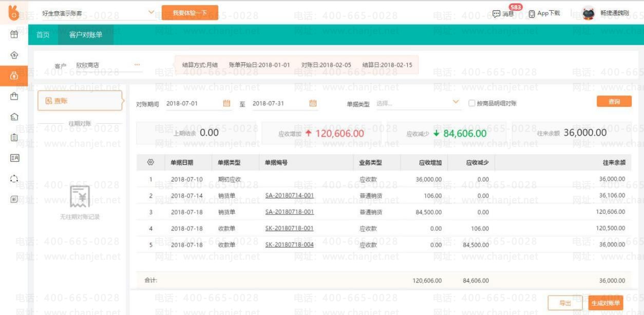Open the shopping bag sidebar module
Image resolution: width=644 pixels, height=315 pixels.
[x=14, y=96]
